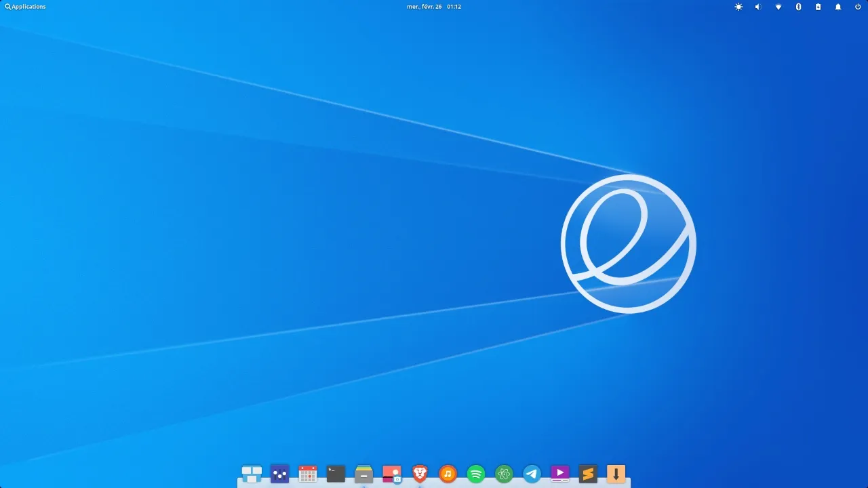Launch the Photos app
The height and width of the screenshot is (488, 868).
pyautogui.click(x=392, y=474)
